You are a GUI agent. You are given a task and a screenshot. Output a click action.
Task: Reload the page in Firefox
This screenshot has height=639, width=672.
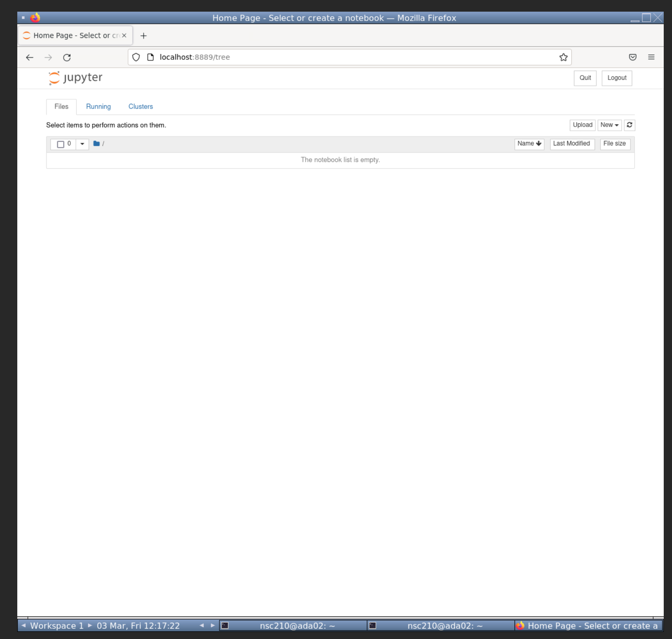(67, 58)
